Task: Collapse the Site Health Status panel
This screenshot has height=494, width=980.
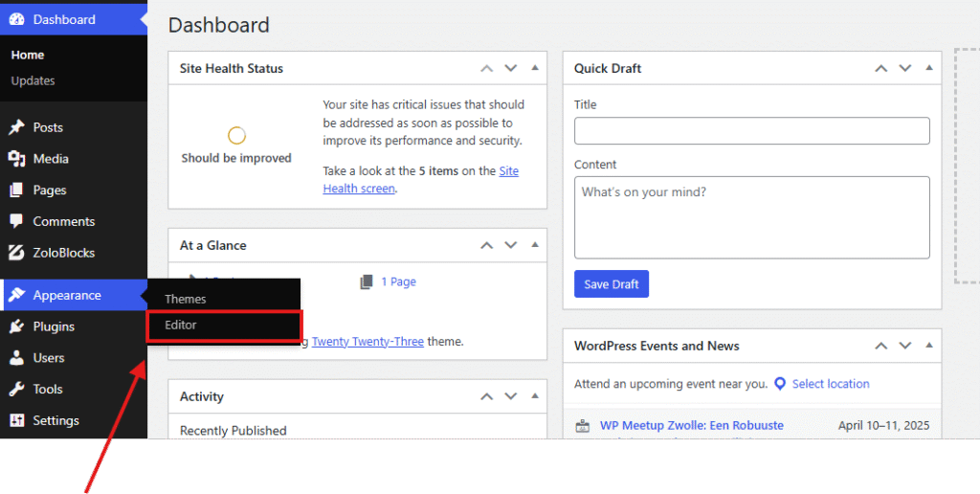Action: pyautogui.click(x=535, y=68)
